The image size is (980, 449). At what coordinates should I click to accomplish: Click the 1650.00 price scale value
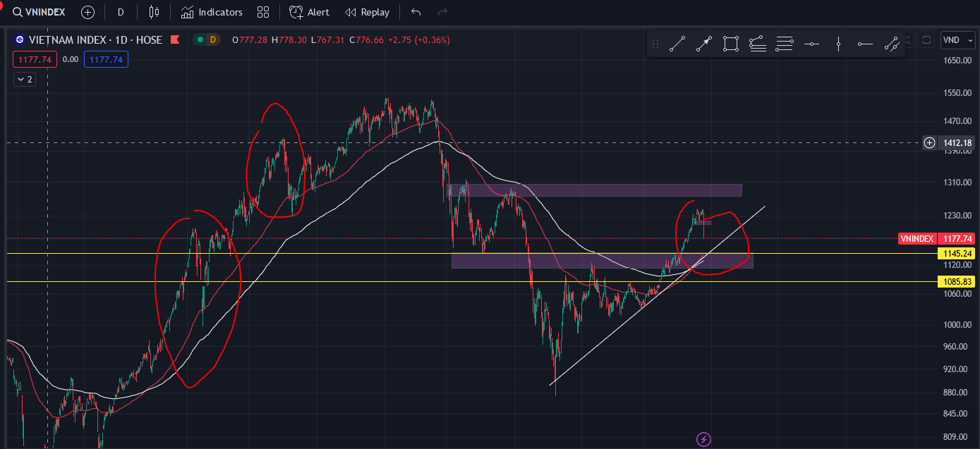point(957,61)
